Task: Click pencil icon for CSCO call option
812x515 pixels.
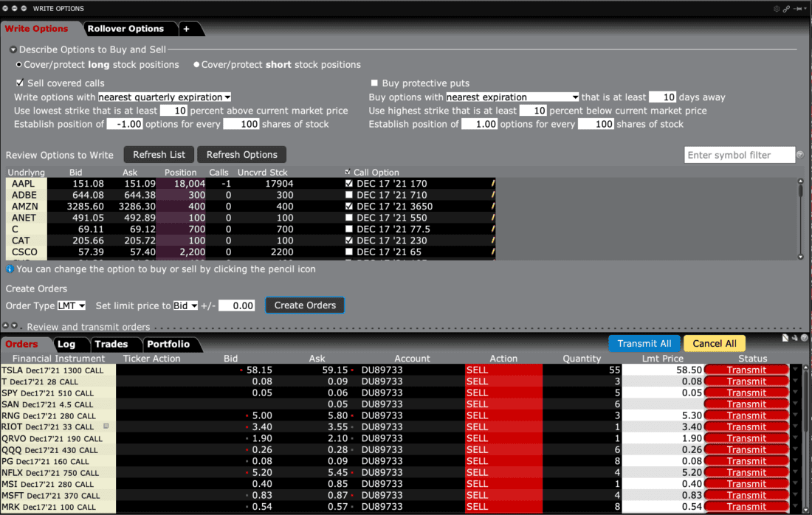Action: 493,252
